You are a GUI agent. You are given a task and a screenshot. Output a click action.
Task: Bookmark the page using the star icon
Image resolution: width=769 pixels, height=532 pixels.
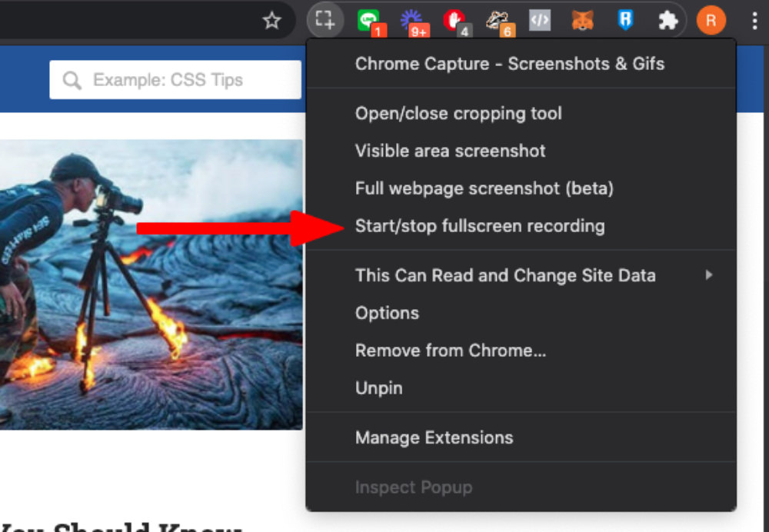pyautogui.click(x=272, y=22)
